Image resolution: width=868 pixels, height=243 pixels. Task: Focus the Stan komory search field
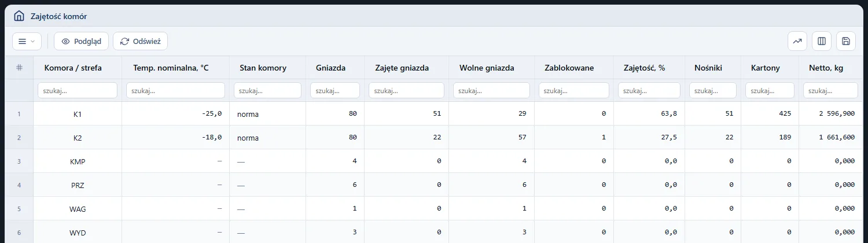click(x=267, y=90)
